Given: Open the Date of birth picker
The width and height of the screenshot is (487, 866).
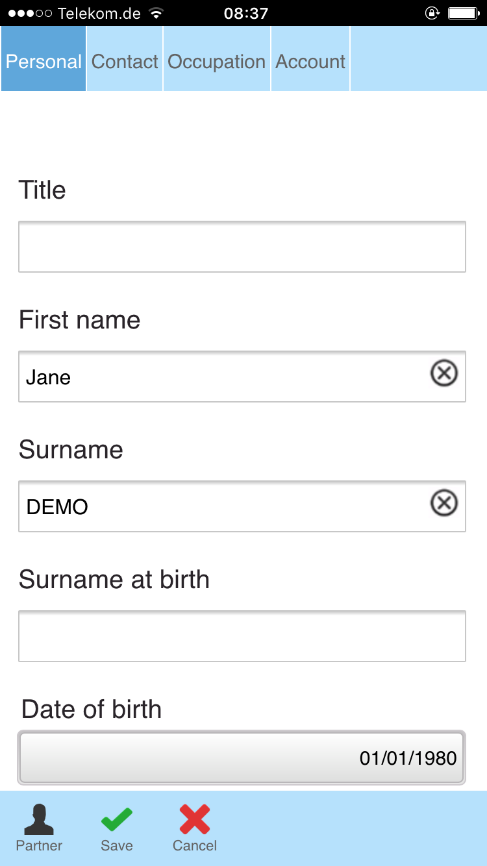Looking at the screenshot, I should click(242, 758).
